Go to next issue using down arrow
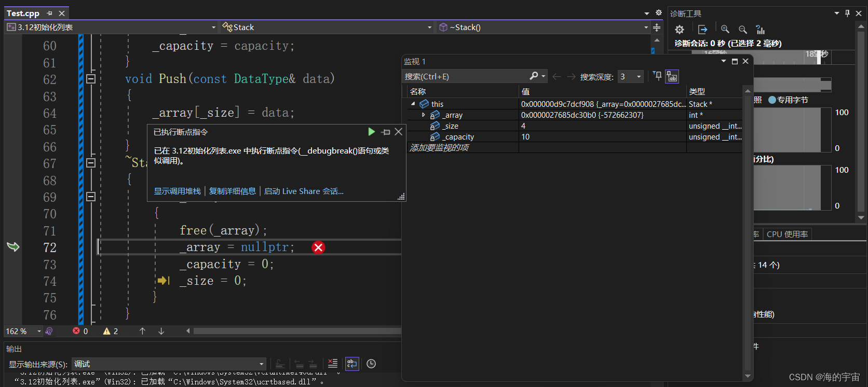The image size is (868, 387). pyautogui.click(x=161, y=331)
